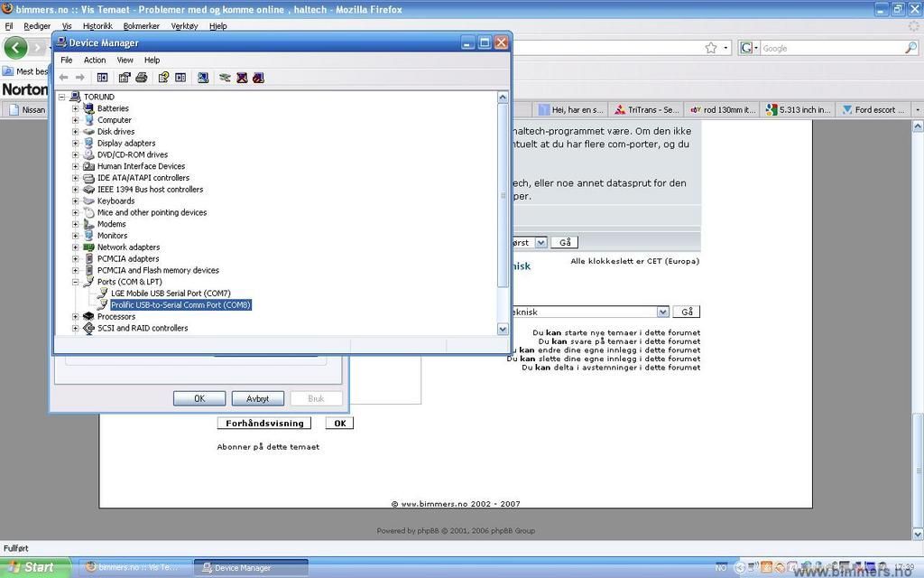Open the Verktøy menu in Firefox

coord(184,26)
